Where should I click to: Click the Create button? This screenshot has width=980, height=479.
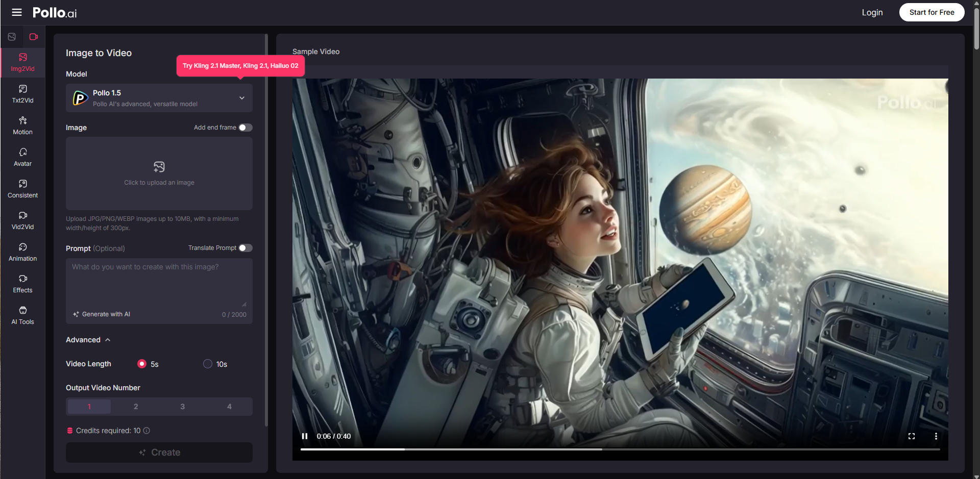pos(159,452)
